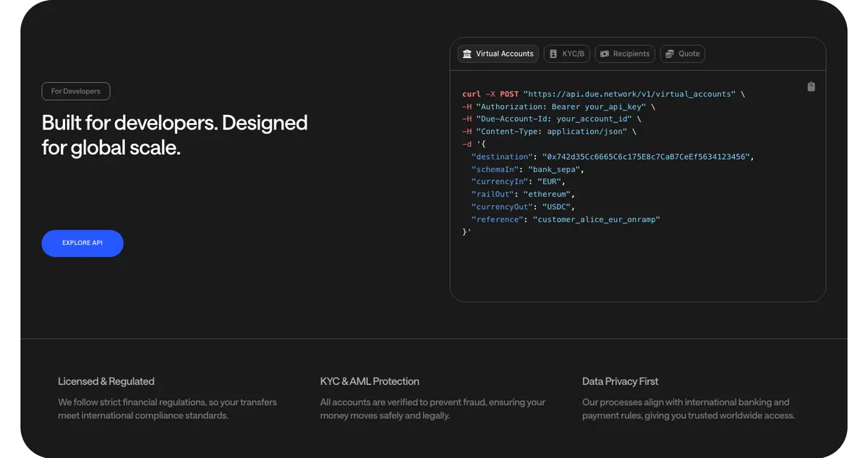Select the international banking and payment rules text

pyautogui.click(x=689, y=409)
